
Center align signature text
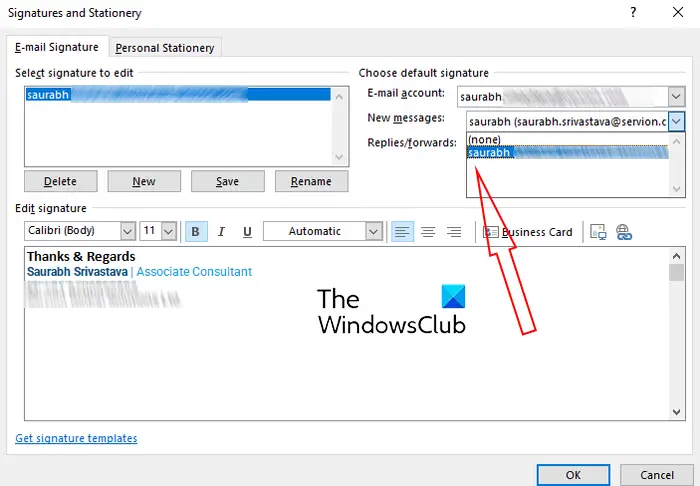428,232
